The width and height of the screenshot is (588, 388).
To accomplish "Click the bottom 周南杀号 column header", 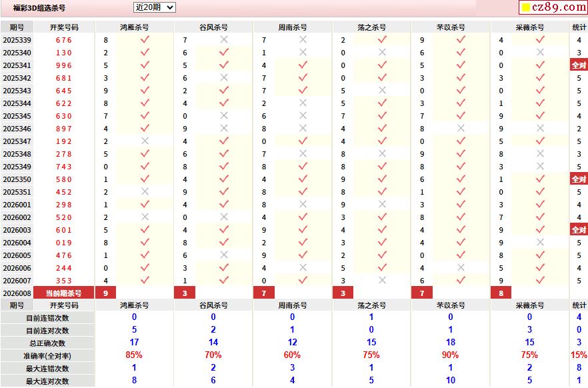I will [x=293, y=305].
